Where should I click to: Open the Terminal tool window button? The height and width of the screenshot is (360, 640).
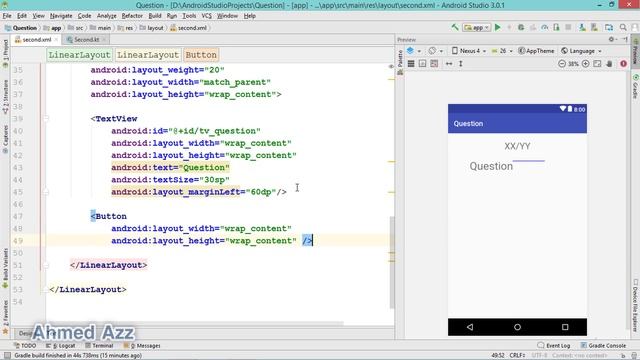tap(99, 346)
